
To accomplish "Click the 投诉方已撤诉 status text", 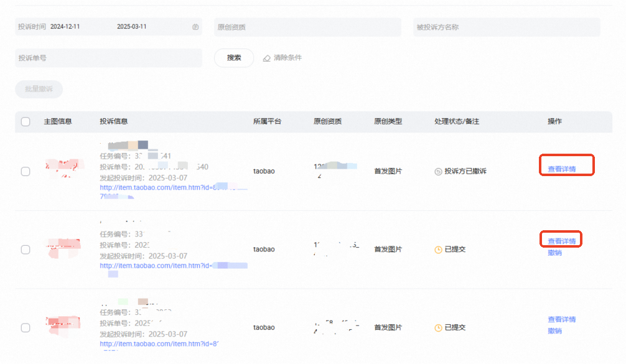I will pyautogui.click(x=465, y=171).
